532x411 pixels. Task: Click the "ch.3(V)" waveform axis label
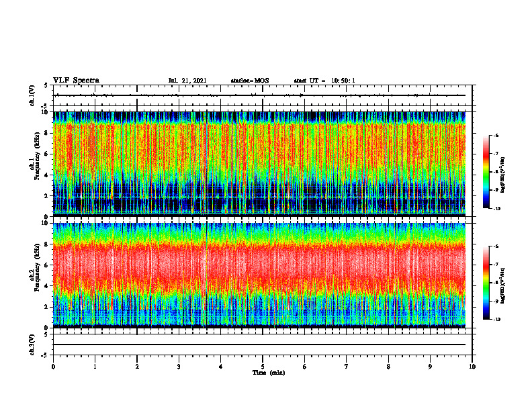coord(32,345)
